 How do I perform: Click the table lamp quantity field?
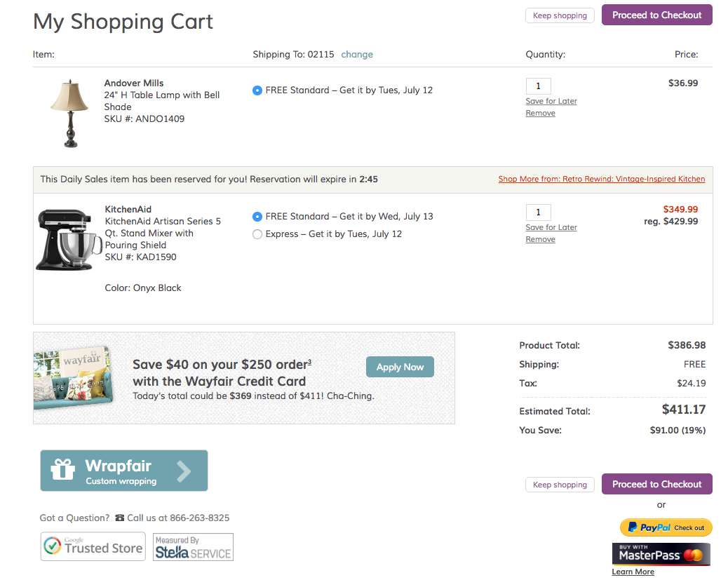[538, 86]
